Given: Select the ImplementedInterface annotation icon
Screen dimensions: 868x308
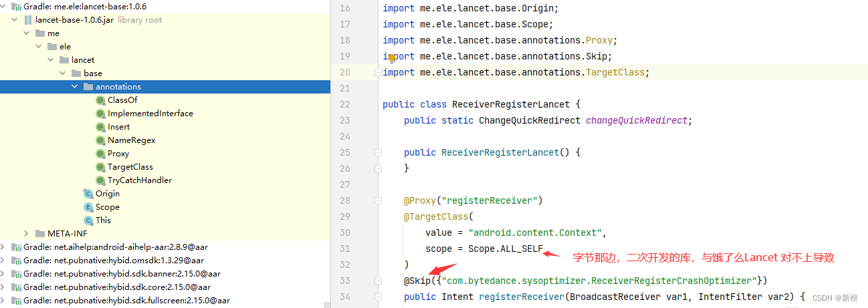Looking at the screenshot, I should click(x=100, y=114).
